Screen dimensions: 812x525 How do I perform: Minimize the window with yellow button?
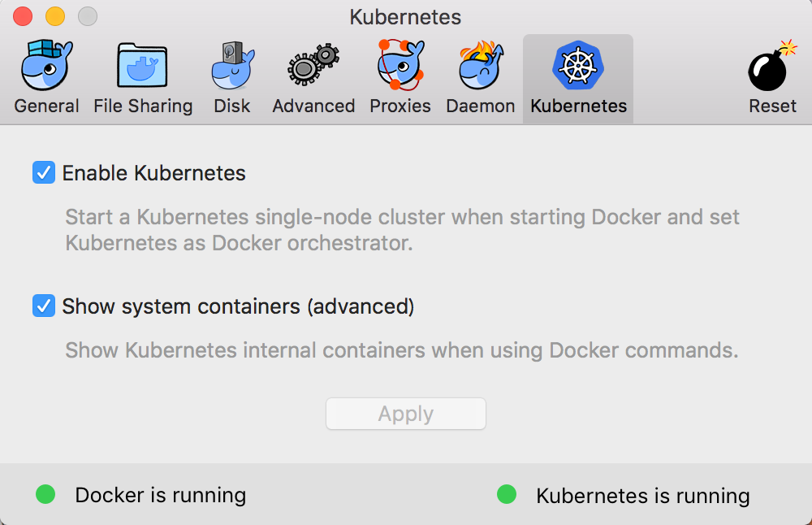(x=54, y=16)
